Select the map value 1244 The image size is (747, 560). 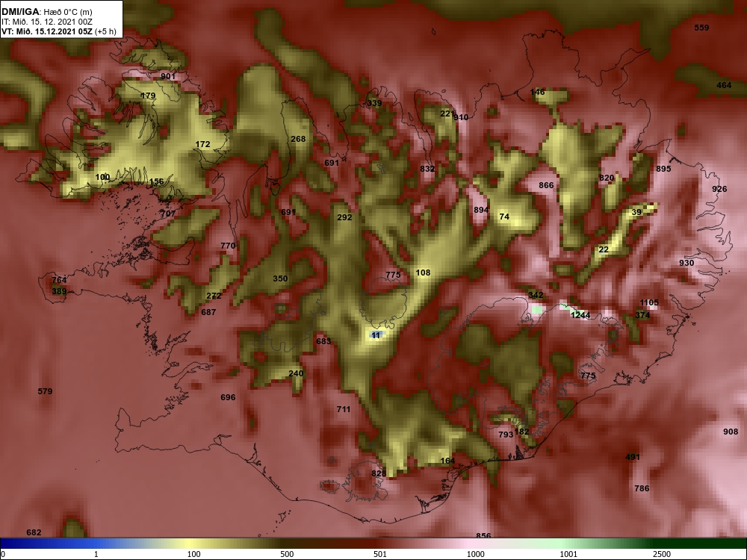pyautogui.click(x=580, y=315)
